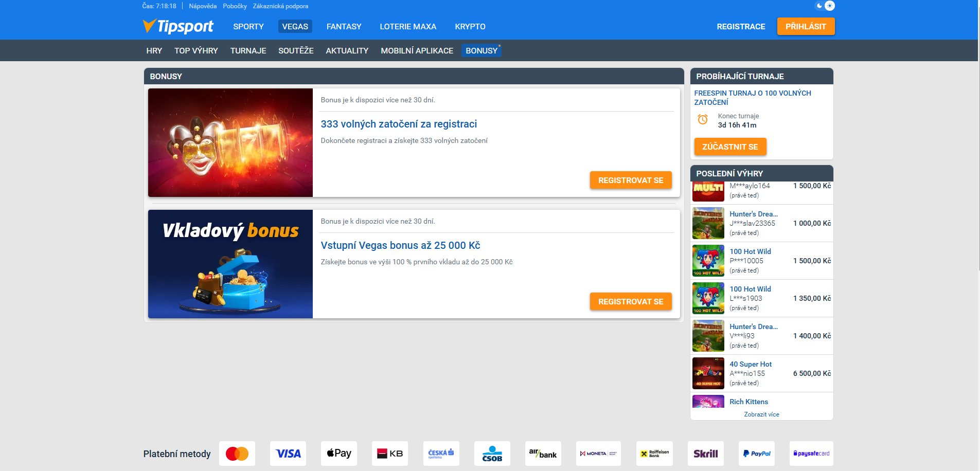This screenshot has width=980, height=471.
Task: Click REGISTROVAT SE for the Vstupní Vegas bonus
Action: [x=631, y=302]
